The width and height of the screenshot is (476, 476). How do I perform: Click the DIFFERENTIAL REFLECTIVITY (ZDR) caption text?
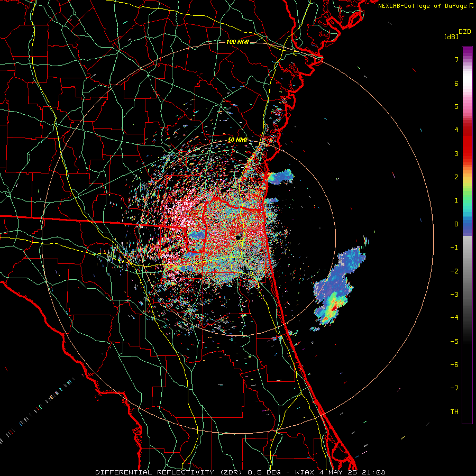coord(169,472)
